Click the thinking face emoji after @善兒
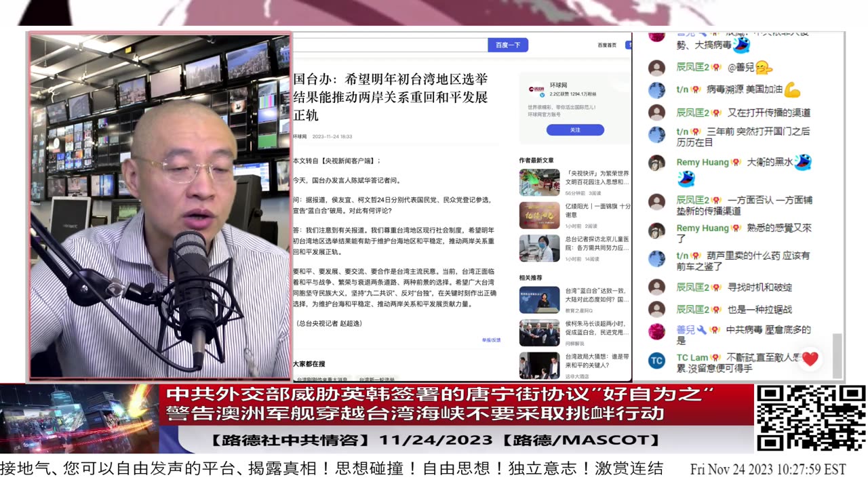Screen dimensions: 868x488 764,67
